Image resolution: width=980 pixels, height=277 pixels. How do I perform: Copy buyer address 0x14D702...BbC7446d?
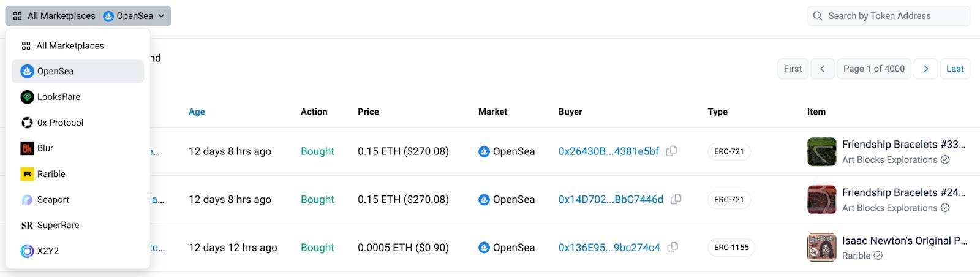coord(676,199)
